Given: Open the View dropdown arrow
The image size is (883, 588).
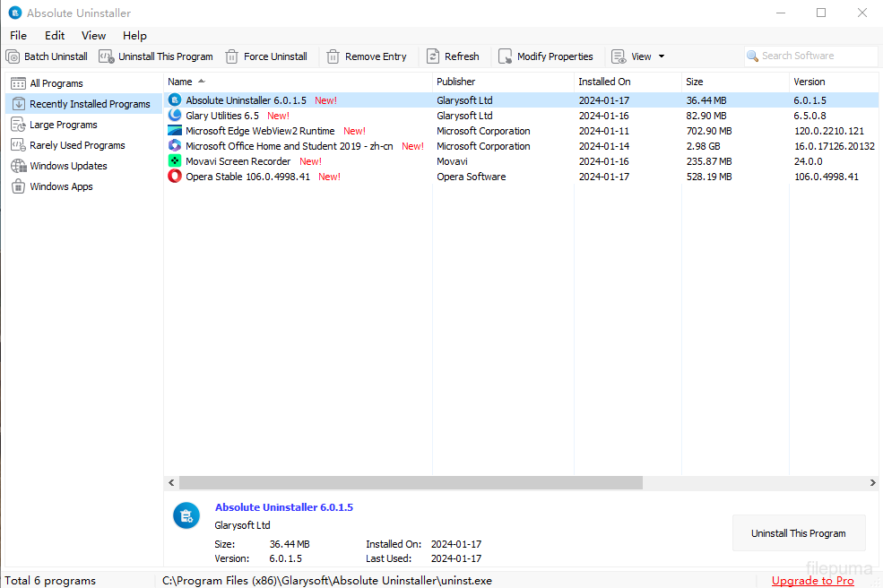Looking at the screenshot, I should click(662, 56).
